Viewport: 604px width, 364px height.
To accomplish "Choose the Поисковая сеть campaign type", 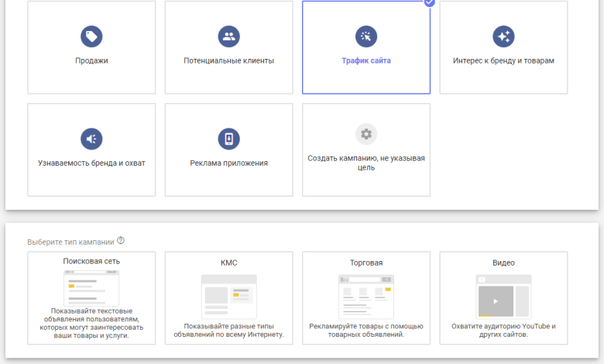I will click(91, 261).
